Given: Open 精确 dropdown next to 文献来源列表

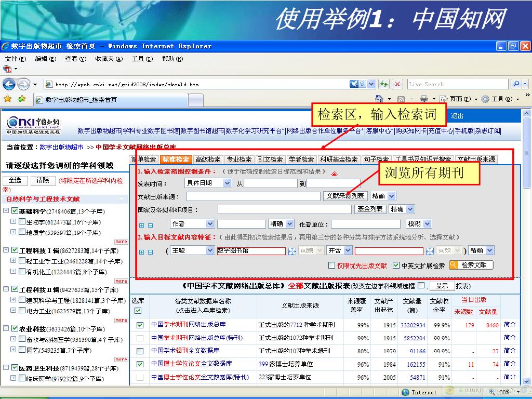Looking at the screenshot, I should 392,196.
